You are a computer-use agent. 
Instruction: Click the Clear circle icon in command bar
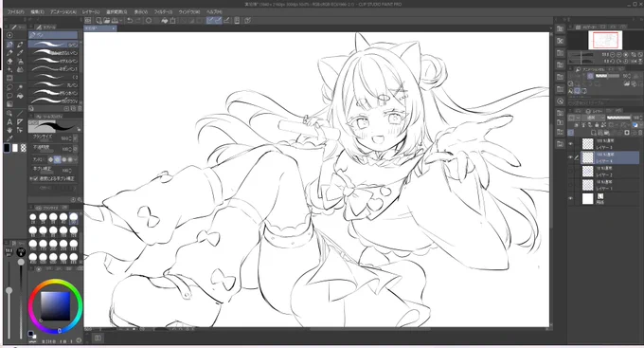click(149, 21)
